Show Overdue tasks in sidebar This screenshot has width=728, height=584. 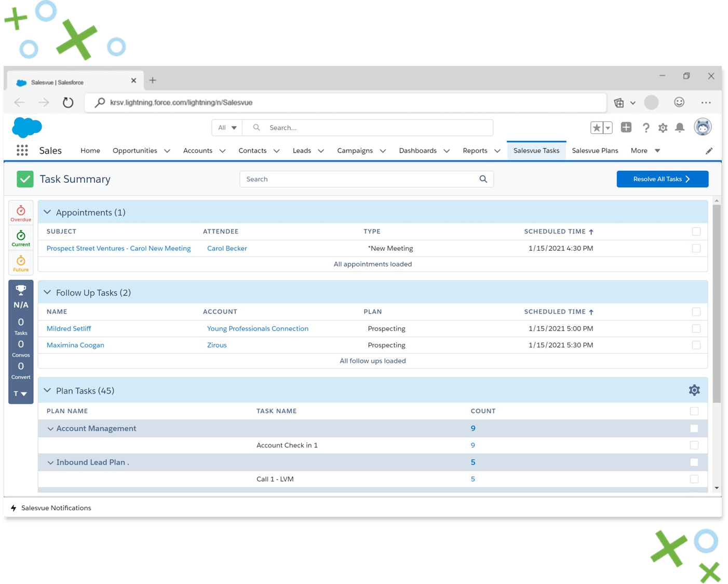[21, 213]
